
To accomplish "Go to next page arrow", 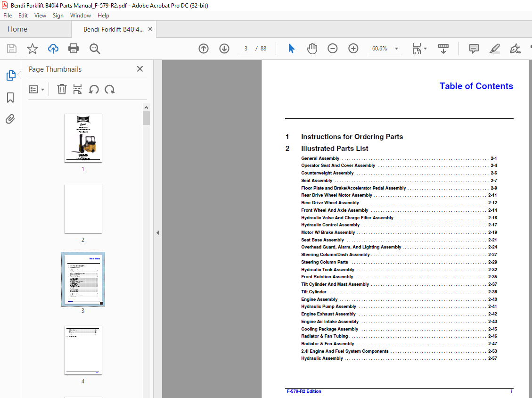I will (224, 49).
